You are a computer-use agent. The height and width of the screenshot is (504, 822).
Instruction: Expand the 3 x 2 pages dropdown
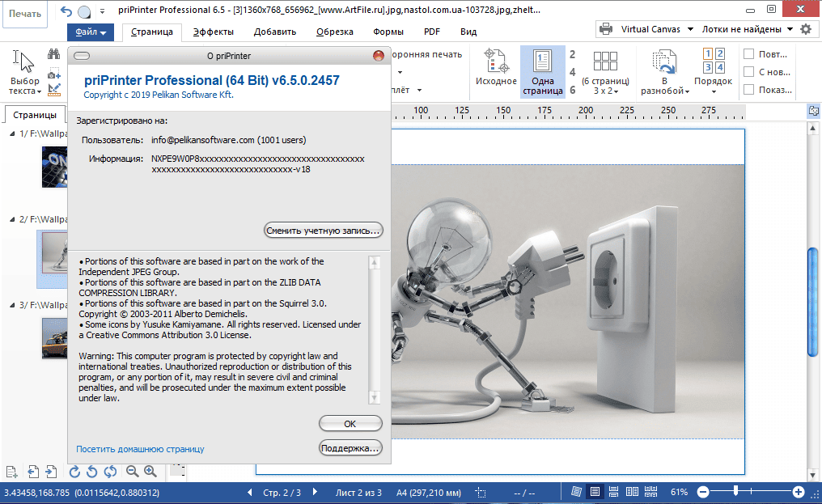[616, 91]
